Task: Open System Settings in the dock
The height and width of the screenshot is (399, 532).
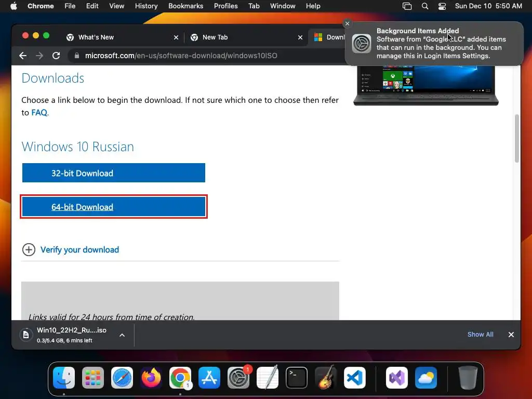Action: tap(238, 378)
